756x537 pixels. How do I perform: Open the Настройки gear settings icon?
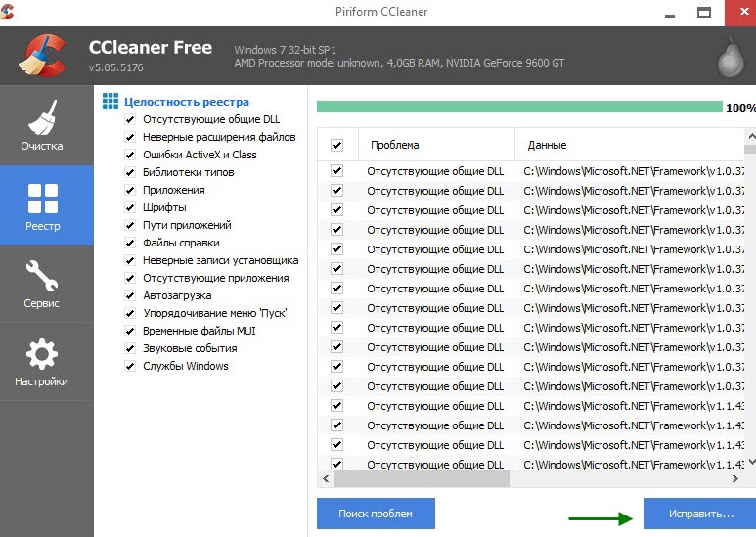coord(42,355)
